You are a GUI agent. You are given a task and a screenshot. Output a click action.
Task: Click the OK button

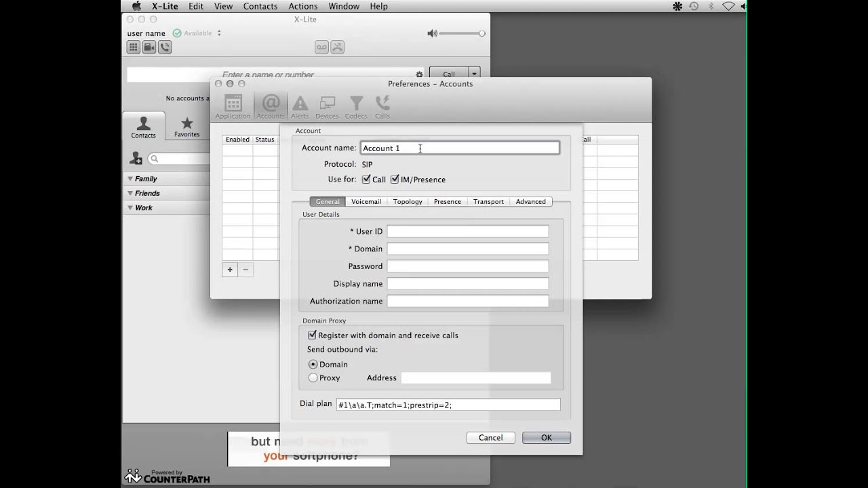pyautogui.click(x=547, y=438)
